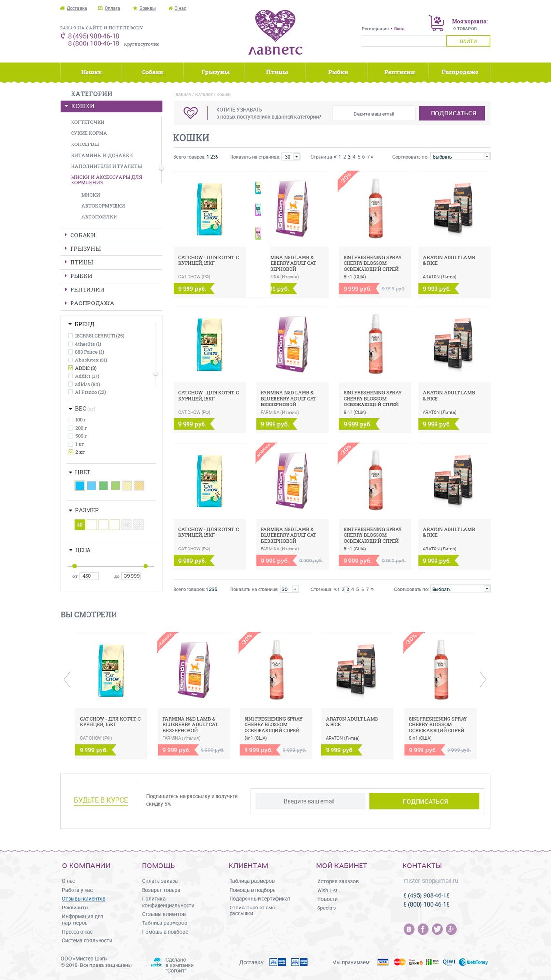Open the Twitter social icon in footer
551x980 pixels.
coord(437,929)
